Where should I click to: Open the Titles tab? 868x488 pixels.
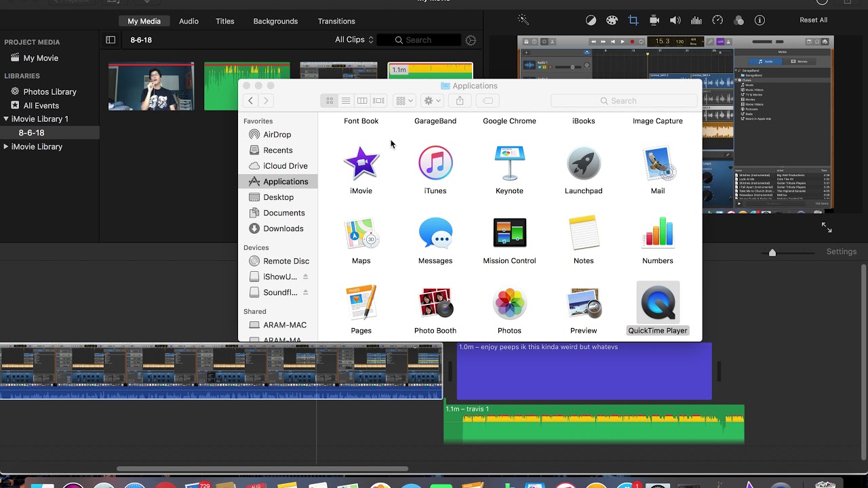[225, 21]
